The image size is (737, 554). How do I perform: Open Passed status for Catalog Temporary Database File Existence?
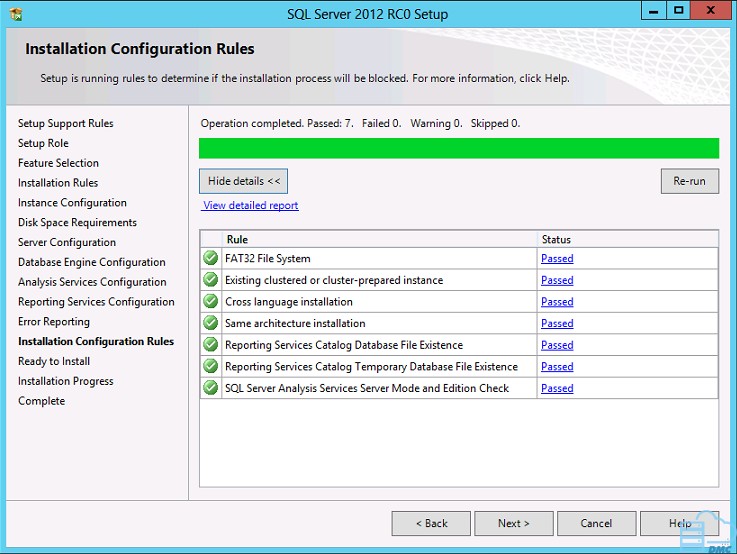click(557, 367)
